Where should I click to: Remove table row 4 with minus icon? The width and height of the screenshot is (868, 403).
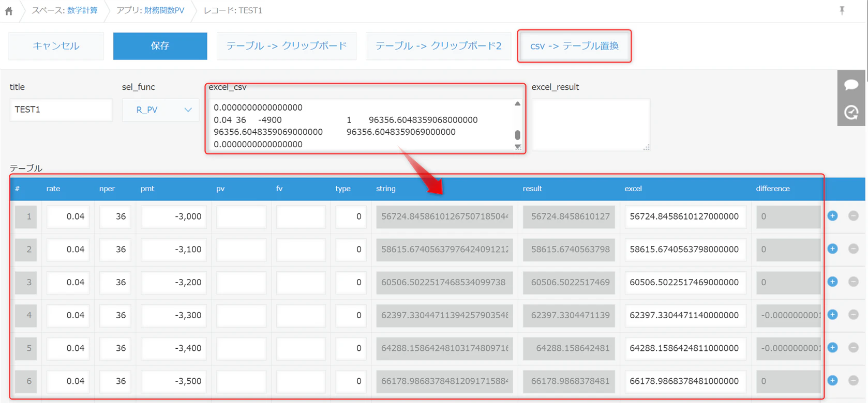tap(854, 315)
